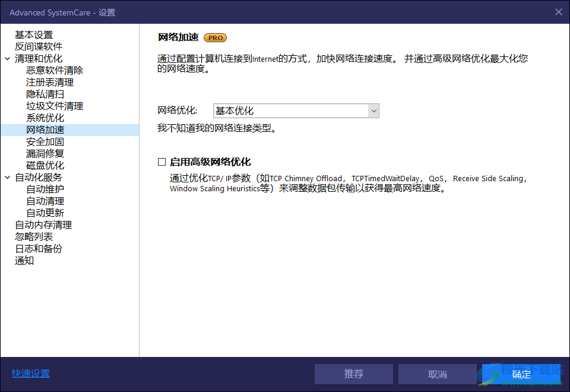The width and height of the screenshot is (570, 392).
Task: Collapse the 清理和优化 tree section
Action: click(7, 59)
